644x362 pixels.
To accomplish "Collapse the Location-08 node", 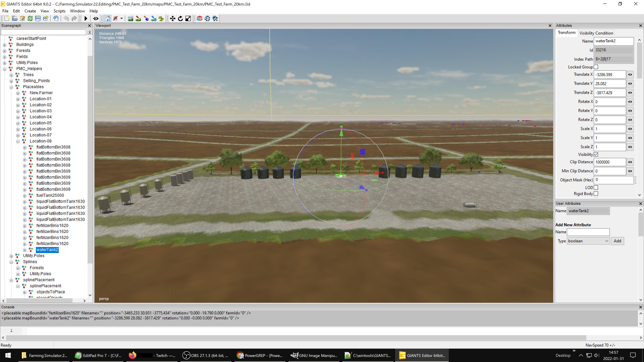I will (18, 141).
